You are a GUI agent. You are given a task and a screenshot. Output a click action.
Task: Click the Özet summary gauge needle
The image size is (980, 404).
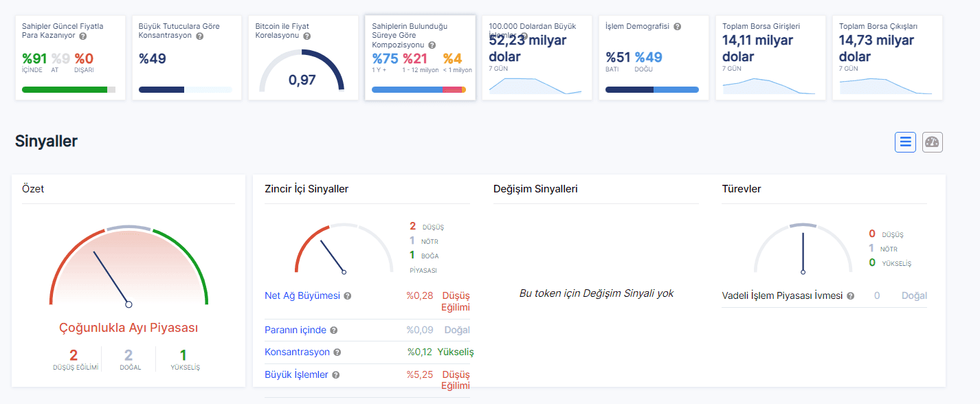pos(111,279)
